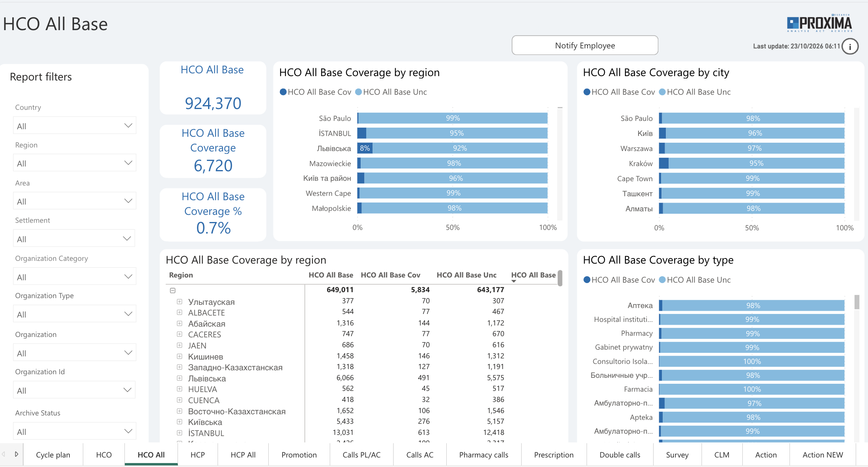Click the info icon near Last update

850,46
